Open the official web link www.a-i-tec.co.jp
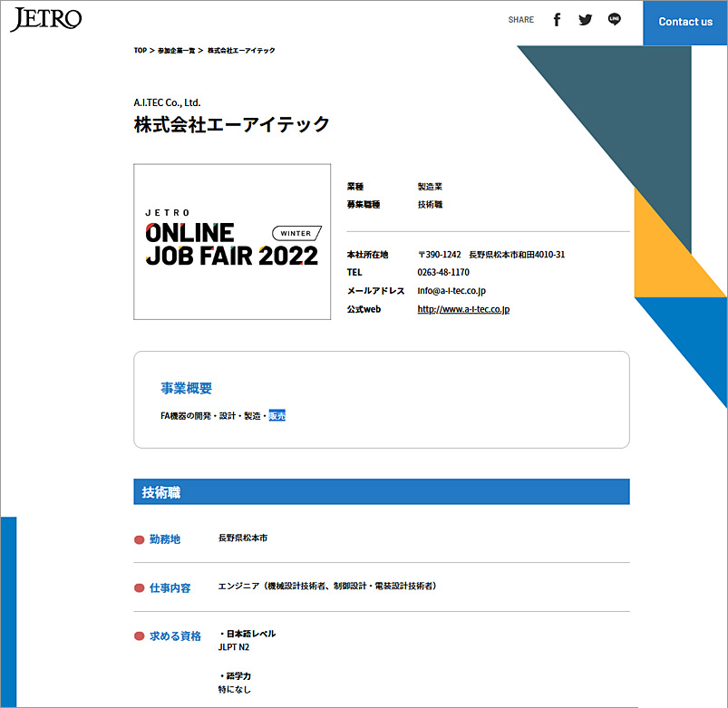728x708 pixels. [x=463, y=309]
